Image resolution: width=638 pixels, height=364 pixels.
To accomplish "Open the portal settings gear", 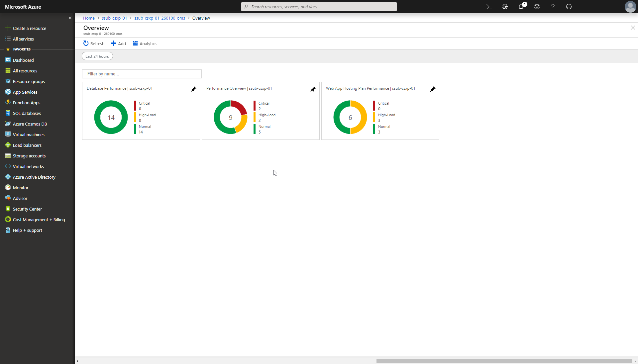I will point(537,7).
